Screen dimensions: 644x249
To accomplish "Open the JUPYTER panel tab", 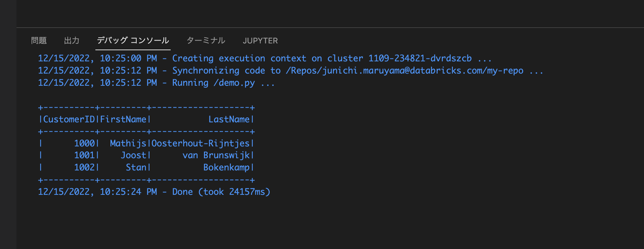I will point(261,41).
